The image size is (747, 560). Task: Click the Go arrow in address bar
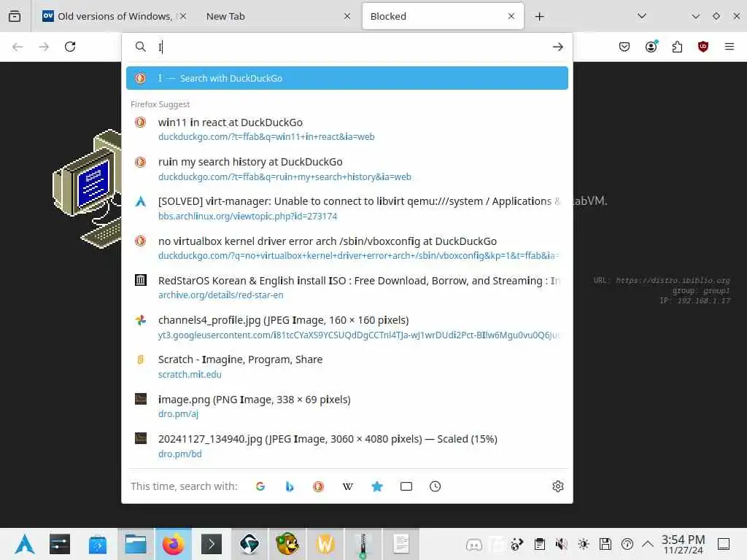[x=557, y=47]
